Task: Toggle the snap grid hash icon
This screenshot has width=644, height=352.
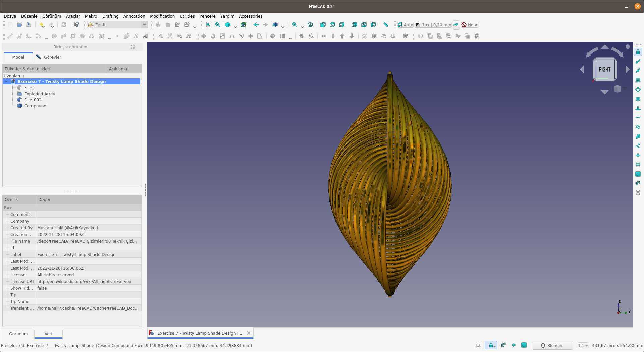Action: (x=638, y=165)
